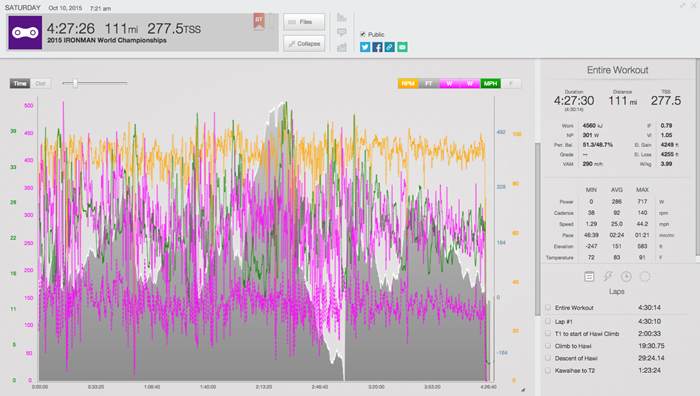Click the Laps section label

[x=617, y=291]
